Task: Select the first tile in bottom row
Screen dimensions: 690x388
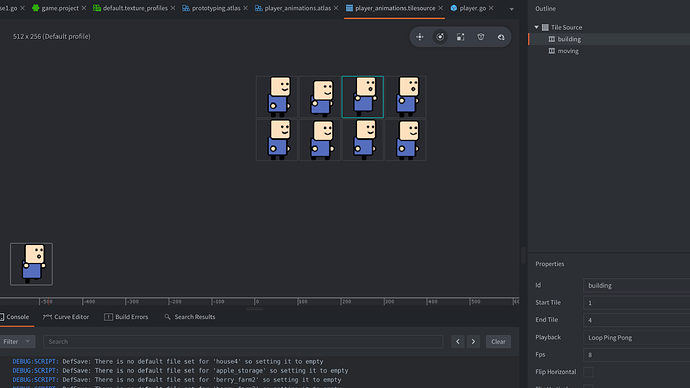Action: click(x=277, y=140)
